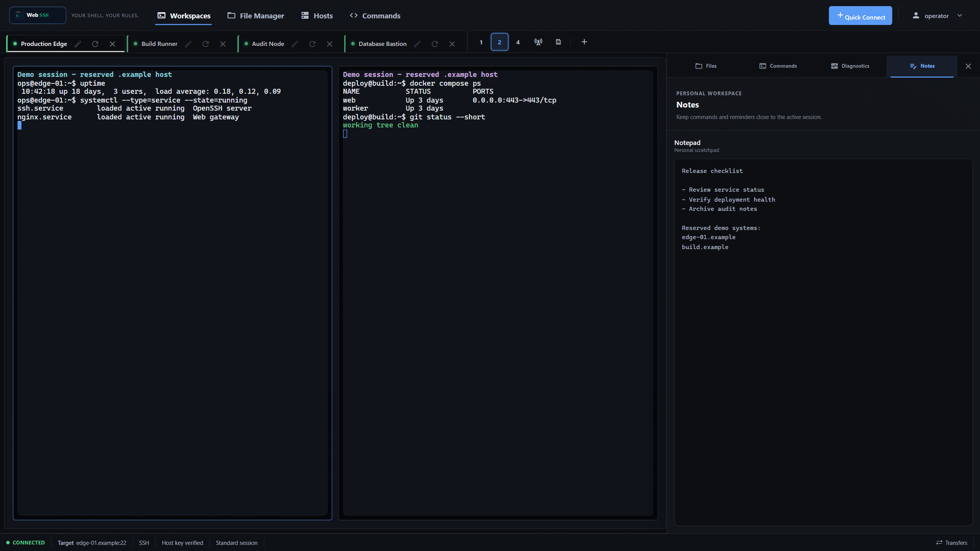Viewport: 980px width, 551px height.
Task: Rename the Production Edge tab with pencil icon
Action: coord(78,44)
